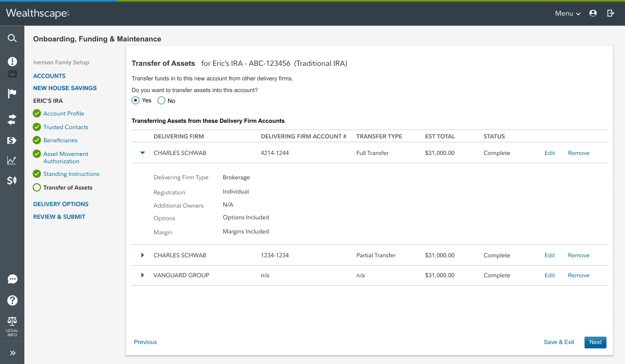Screen dimensions: 625x364
Task: Click the alert count badge in sidebar
Action: [x=12, y=75]
